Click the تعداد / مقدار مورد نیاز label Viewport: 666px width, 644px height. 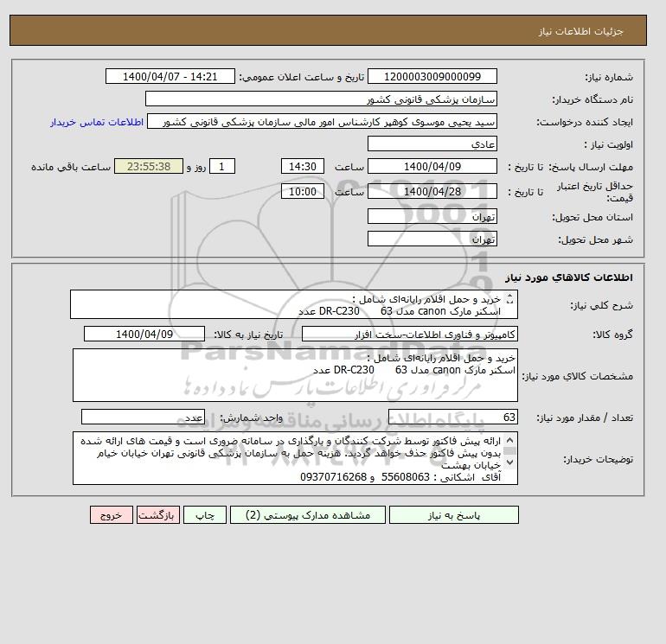[585, 418]
